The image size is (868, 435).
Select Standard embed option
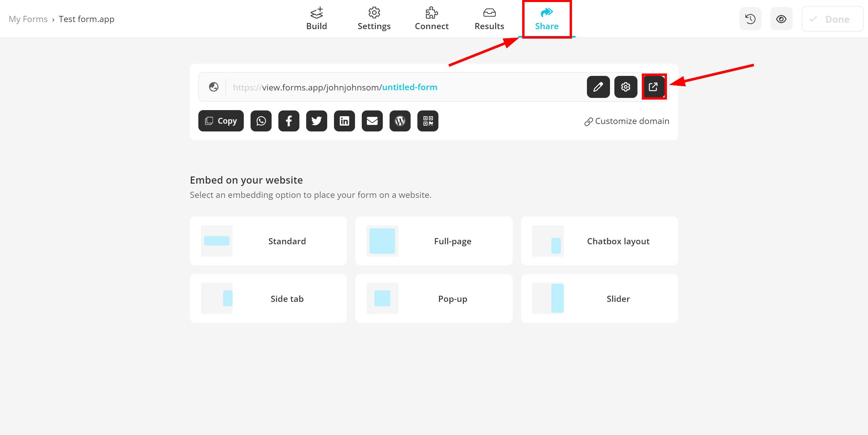click(x=268, y=241)
